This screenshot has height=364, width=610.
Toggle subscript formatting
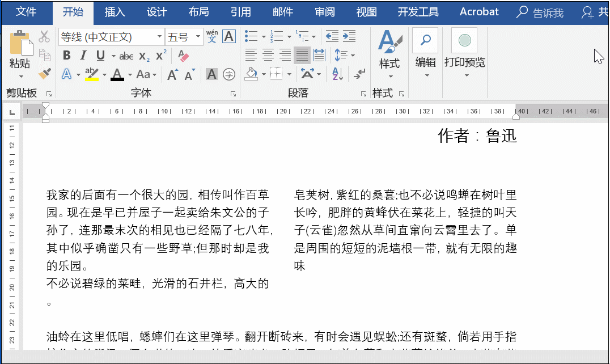[144, 56]
